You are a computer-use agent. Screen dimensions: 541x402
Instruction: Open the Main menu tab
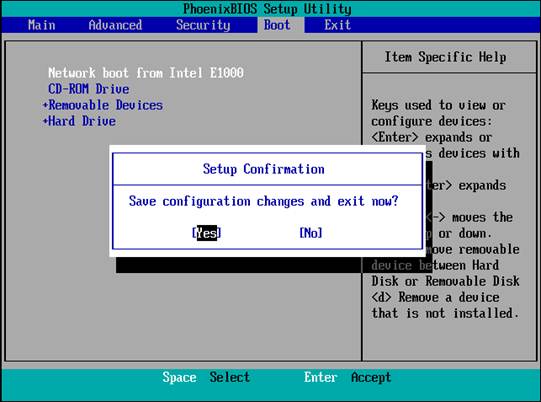pyautogui.click(x=41, y=25)
